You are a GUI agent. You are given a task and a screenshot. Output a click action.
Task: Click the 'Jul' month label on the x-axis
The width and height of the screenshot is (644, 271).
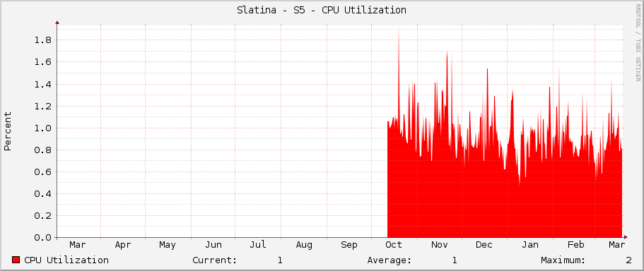(x=258, y=245)
